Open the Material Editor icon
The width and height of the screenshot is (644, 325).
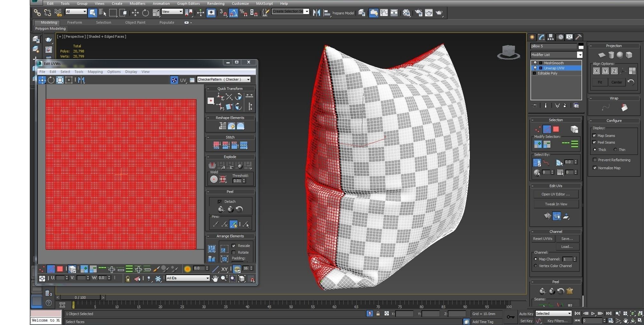tap(406, 13)
